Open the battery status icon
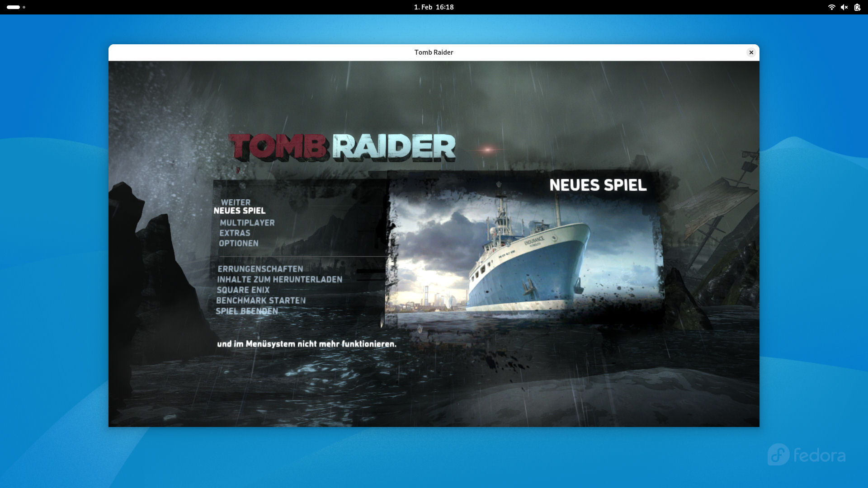Image resolution: width=868 pixels, height=488 pixels. point(857,7)
